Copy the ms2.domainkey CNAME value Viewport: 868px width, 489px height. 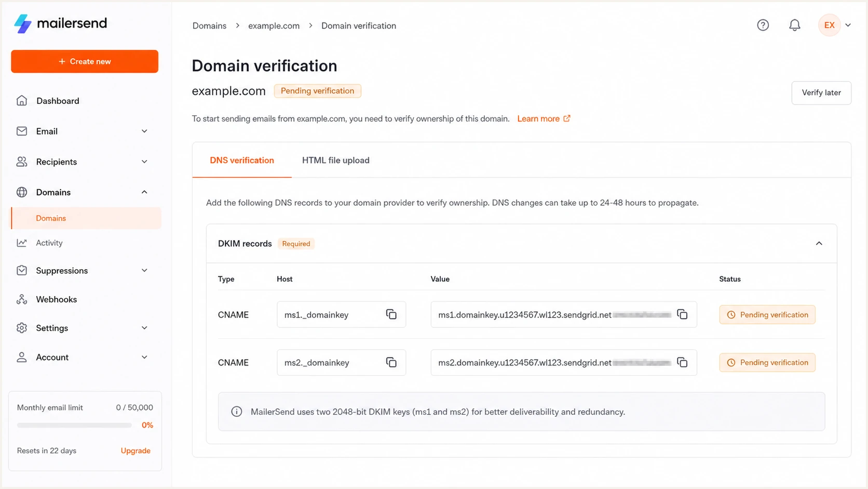tap(682, 362)
